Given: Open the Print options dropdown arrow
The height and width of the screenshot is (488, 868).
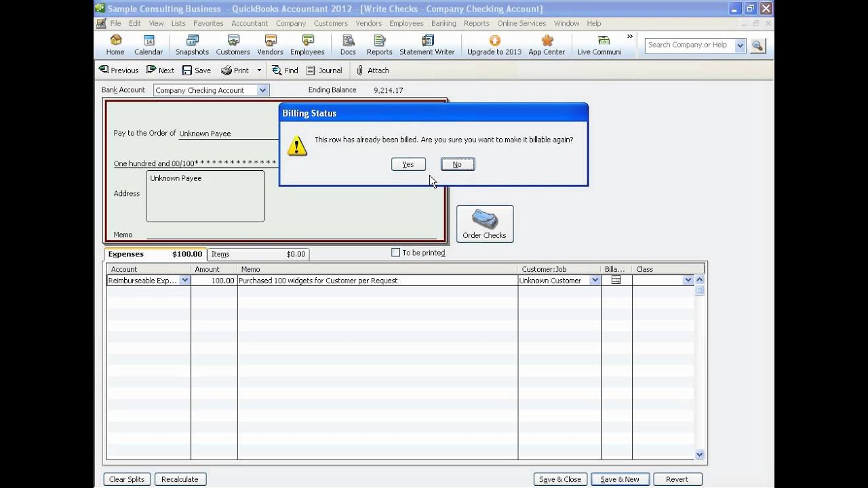Looking at the screenshot, I should click(x=258, y=70).
